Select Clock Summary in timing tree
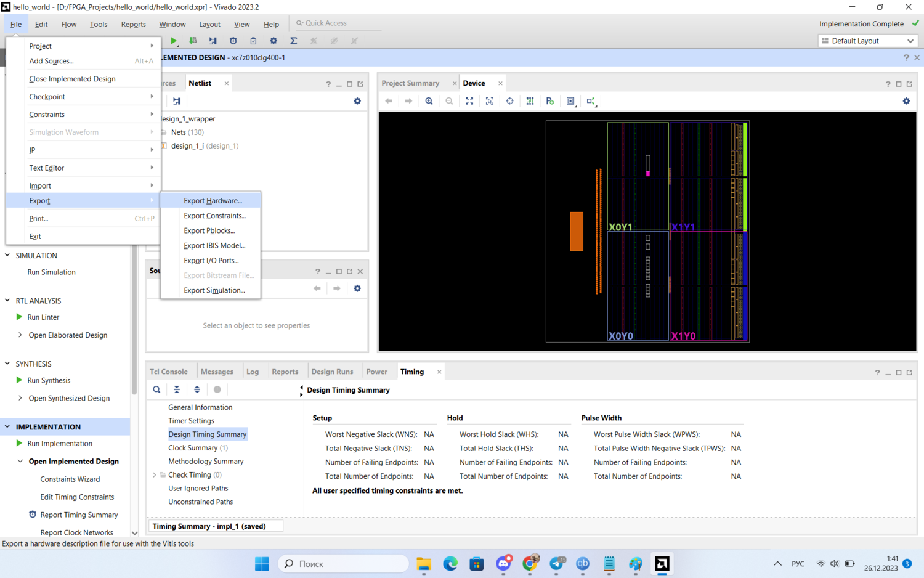Image resolution: width=924 pixels, height=578 pixels. click(193, 448)
